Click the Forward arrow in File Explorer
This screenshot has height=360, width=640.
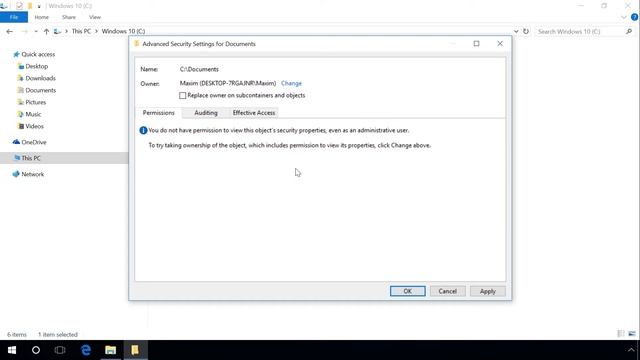tap(25, 31)
